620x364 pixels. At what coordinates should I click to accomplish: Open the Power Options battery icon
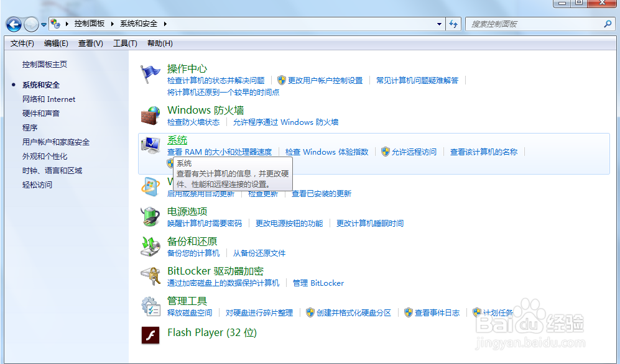pos(150,216)
